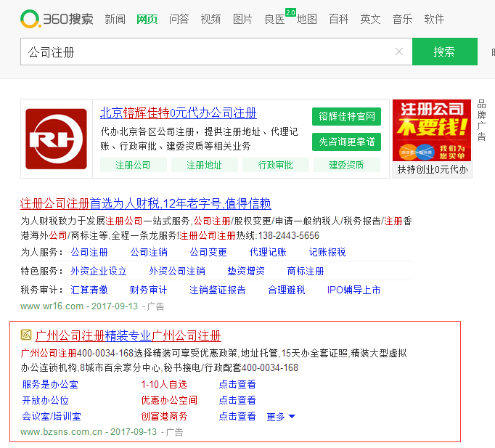Viewport: 495px width, 448px height.
Task: Click the 镕辉佳特官网 button
Action: 346,117
